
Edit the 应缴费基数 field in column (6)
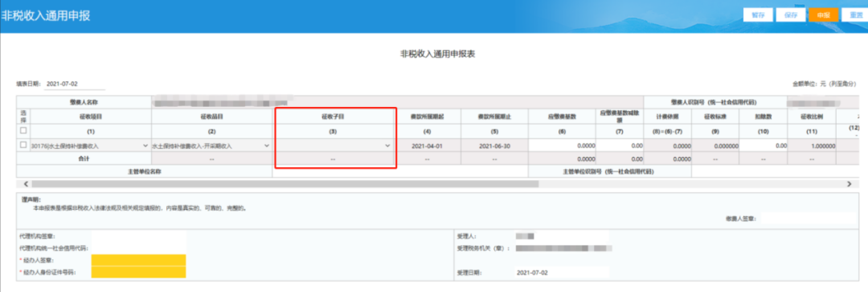(x=562, y=145)
